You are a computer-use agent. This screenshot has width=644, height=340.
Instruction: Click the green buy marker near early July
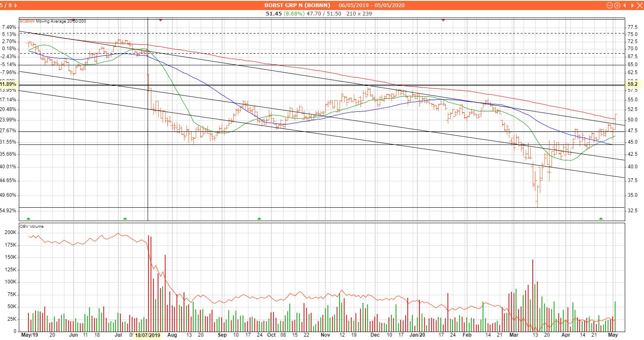125,219
